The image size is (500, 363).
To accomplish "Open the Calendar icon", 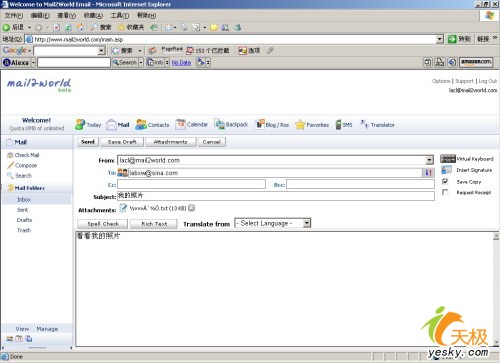I will coord(181,124).
